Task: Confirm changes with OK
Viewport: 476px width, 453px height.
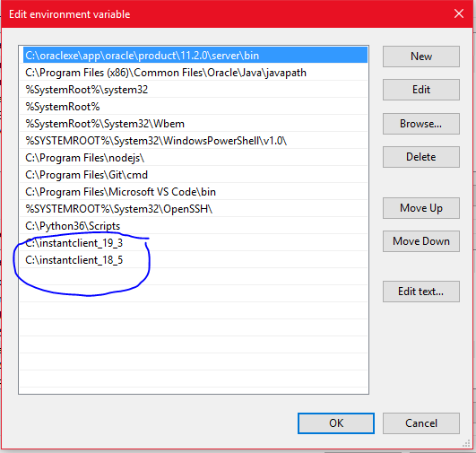Action: 336,423
